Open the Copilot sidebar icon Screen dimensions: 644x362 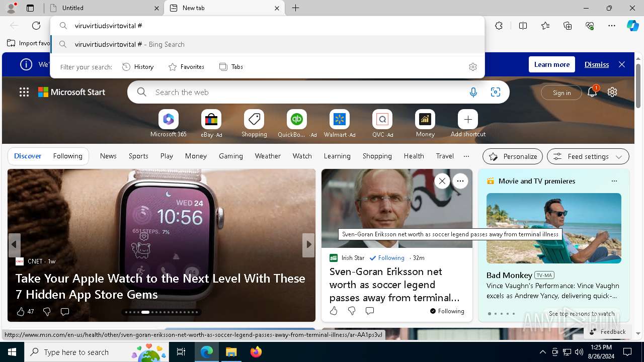click(632, 26)
